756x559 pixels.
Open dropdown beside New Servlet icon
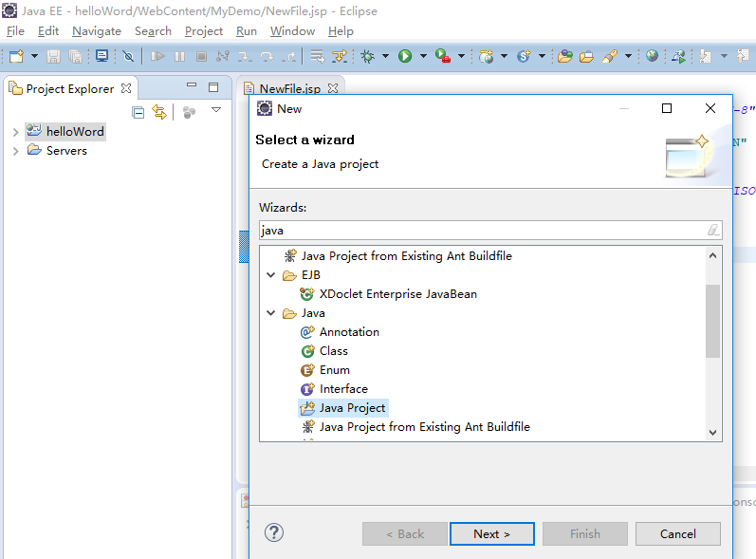[542, 56]
